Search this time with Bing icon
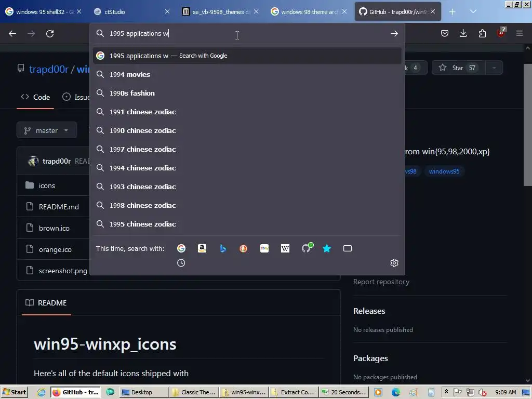532x399 pixels. pyautogui.click(x=223, y=248)
